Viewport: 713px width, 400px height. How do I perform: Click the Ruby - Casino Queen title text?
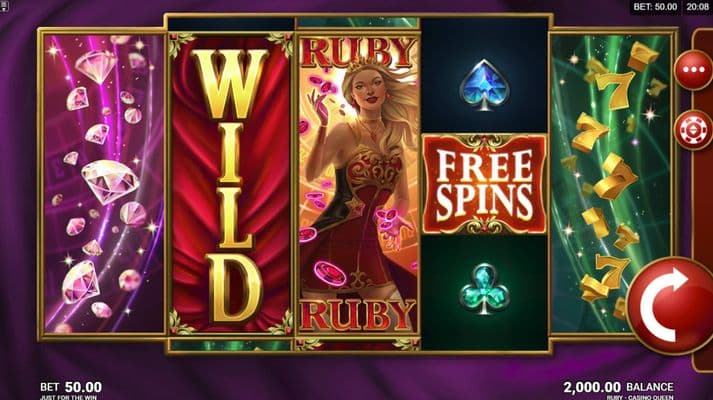[x=640, y=397]
